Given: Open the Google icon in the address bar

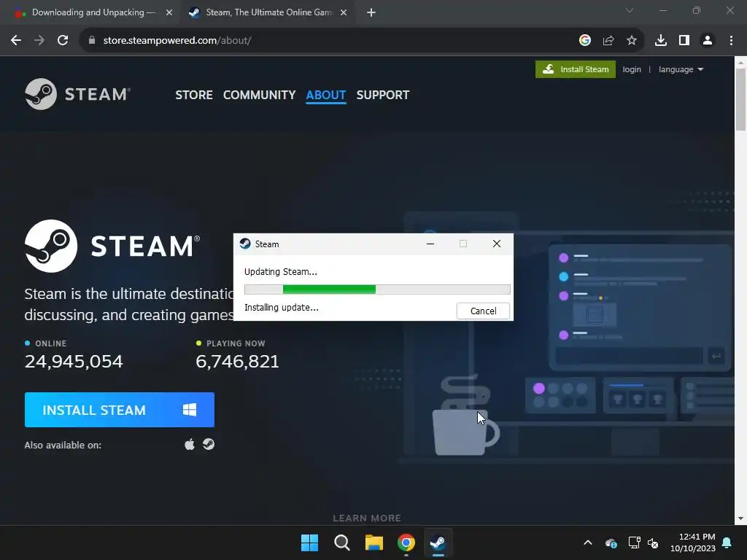Looking at the screenshot, I should click(x=584, y=41).
